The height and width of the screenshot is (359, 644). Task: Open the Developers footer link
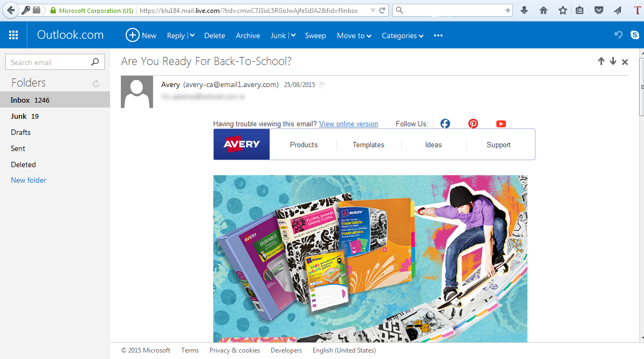click(286, 350)
